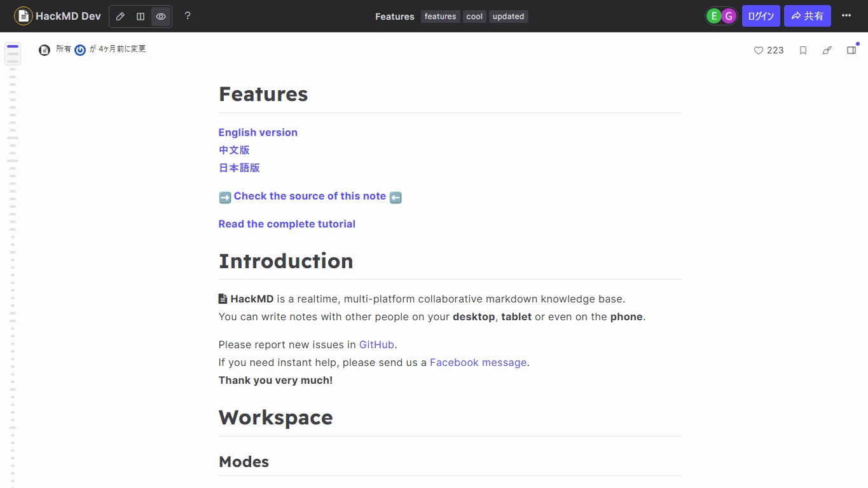
Task: Click the "4ヶ月前に変更" changed timestamp
Action: click(x=122, y=49)
